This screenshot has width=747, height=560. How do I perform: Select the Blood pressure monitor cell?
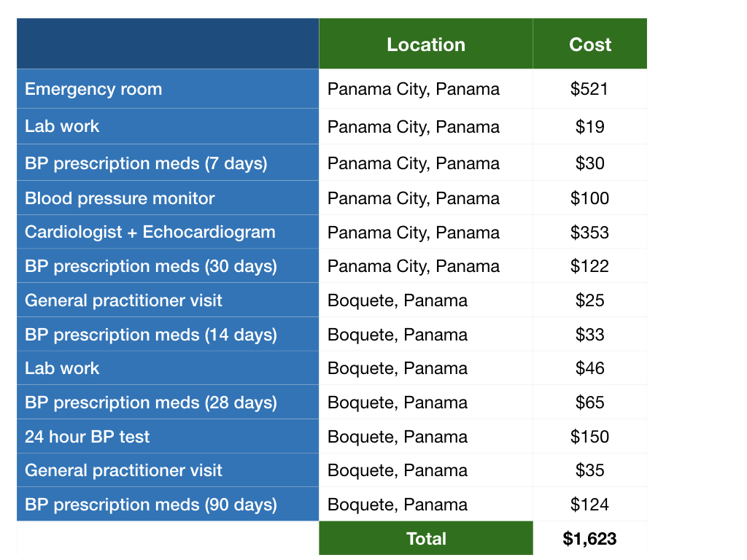[x=120, y=198]
